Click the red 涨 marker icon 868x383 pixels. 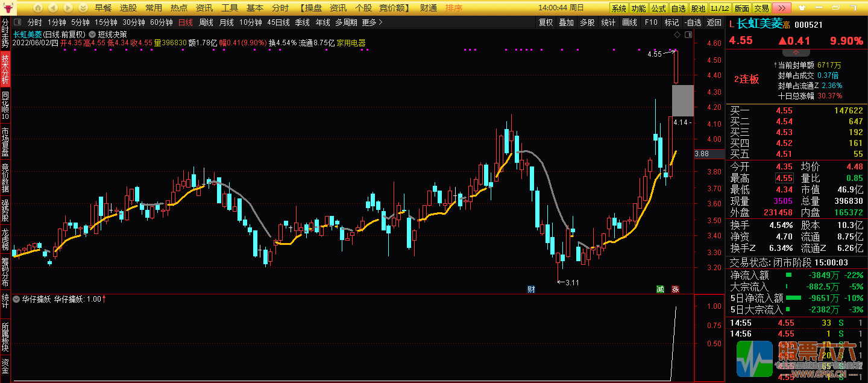click(675, 289)
